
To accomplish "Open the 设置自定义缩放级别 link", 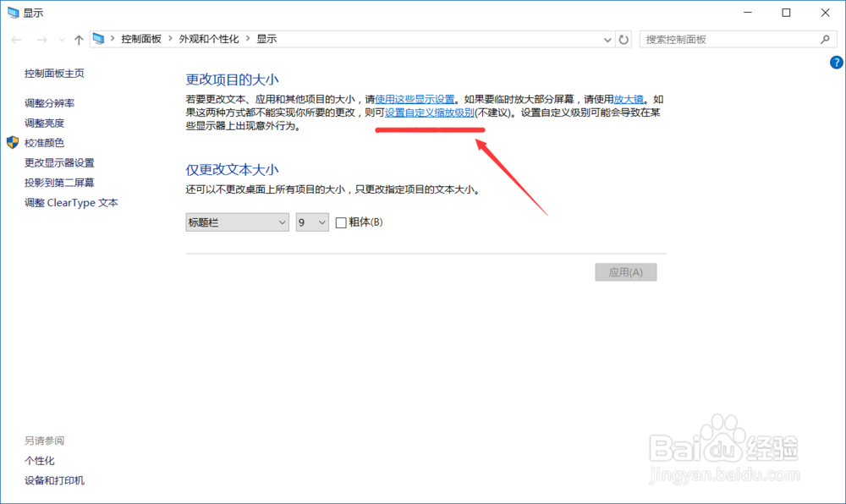I will point(429,113).
